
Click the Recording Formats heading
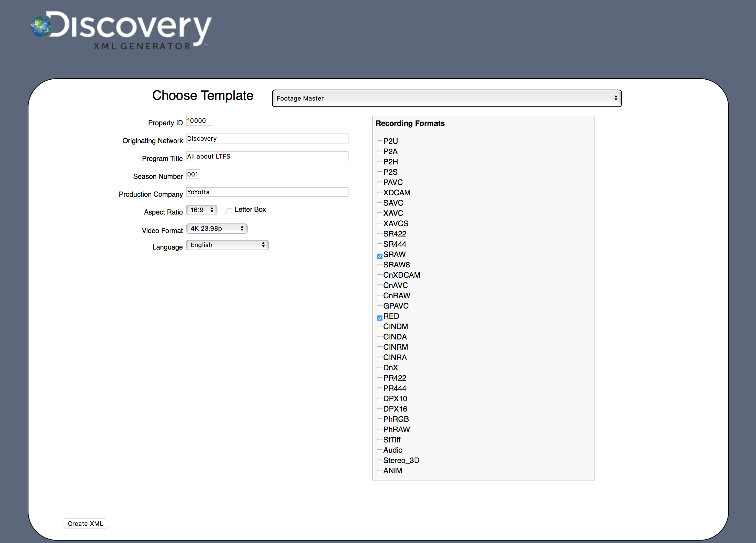[x=410, y=123]
